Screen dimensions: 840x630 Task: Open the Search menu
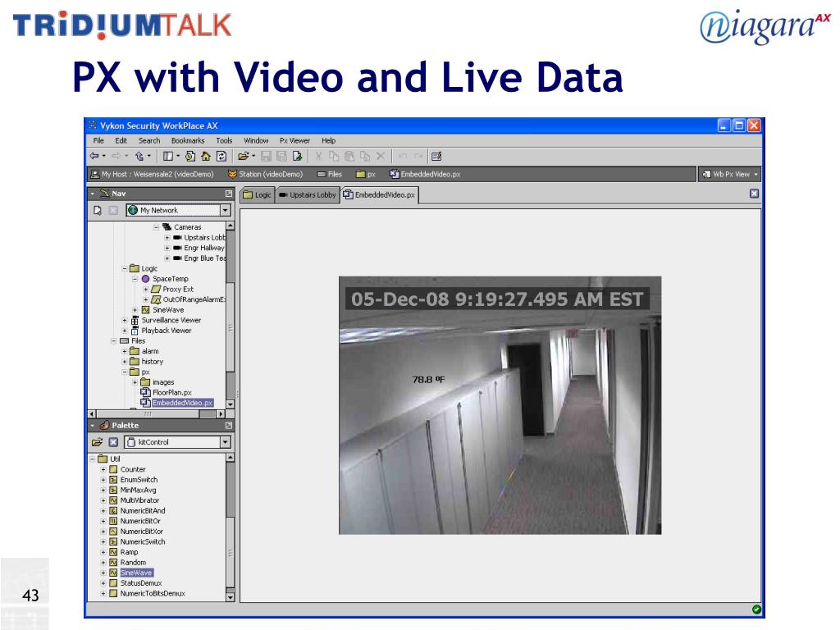149,140
